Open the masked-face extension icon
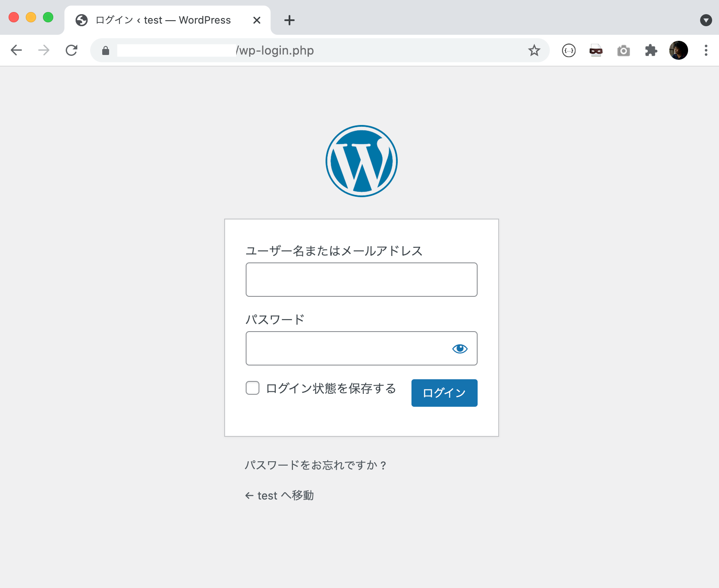Image resolution: width=719 pixels, height=588 pixels. (x=596, y=51)
